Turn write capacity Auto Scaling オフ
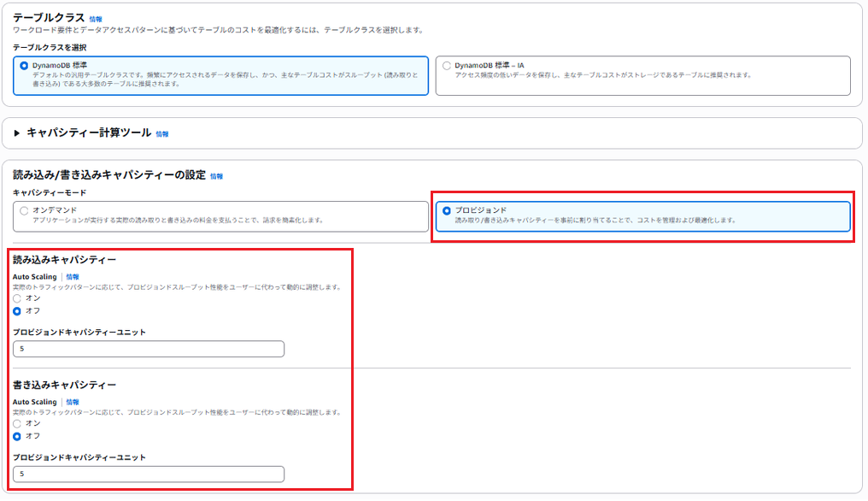868x501 pixels. 17,437
